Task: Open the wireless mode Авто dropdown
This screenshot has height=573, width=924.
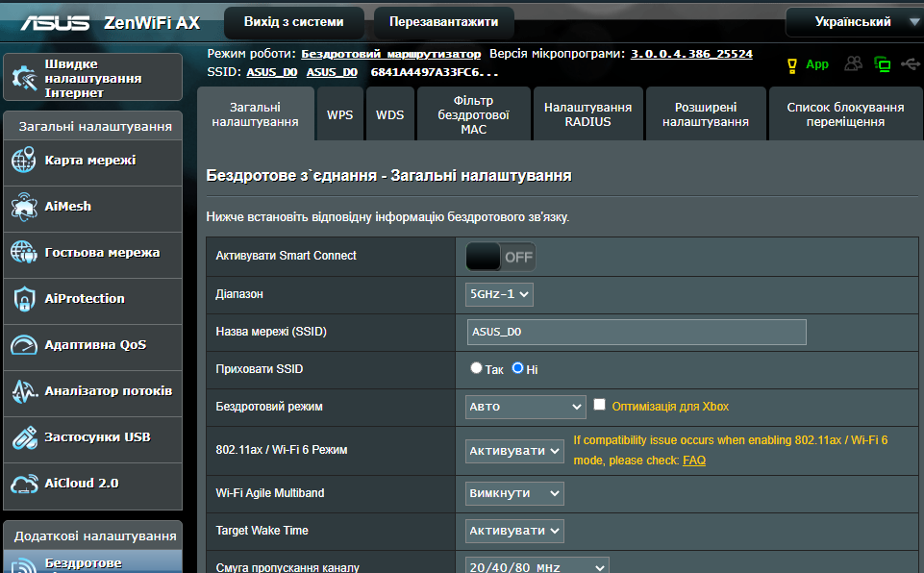Action: [526, 407]
